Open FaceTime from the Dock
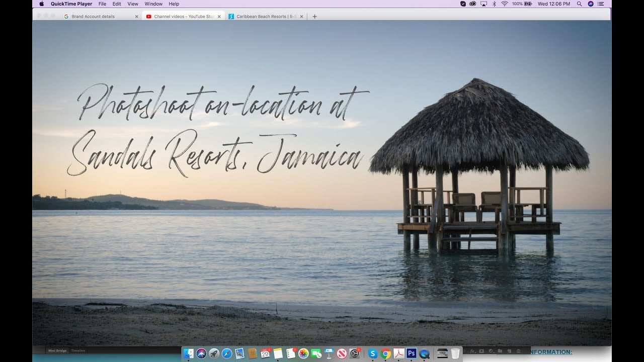644x362 pixels. coord(316,353)
